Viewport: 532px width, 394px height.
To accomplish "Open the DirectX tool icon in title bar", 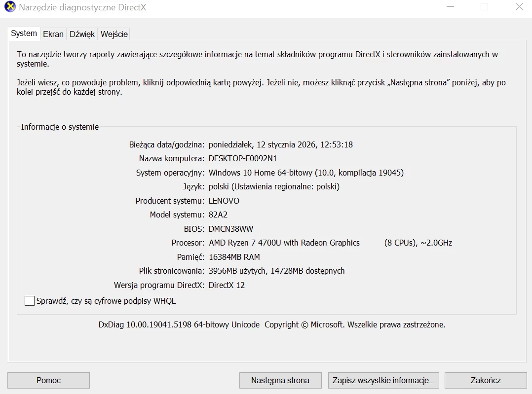I will 10,7.
